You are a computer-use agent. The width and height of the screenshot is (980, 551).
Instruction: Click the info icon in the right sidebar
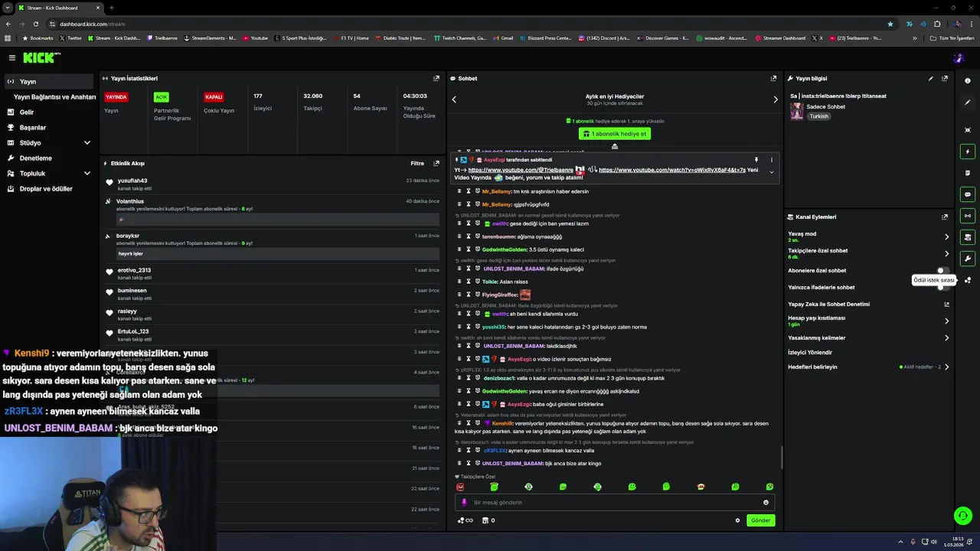coord(968,80)
